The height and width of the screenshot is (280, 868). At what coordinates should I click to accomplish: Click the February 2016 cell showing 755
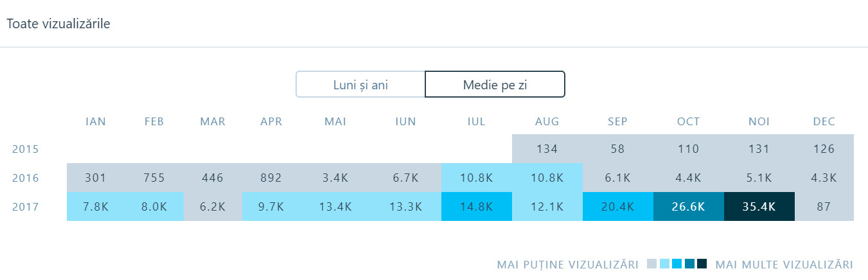(x=154, y=178)
